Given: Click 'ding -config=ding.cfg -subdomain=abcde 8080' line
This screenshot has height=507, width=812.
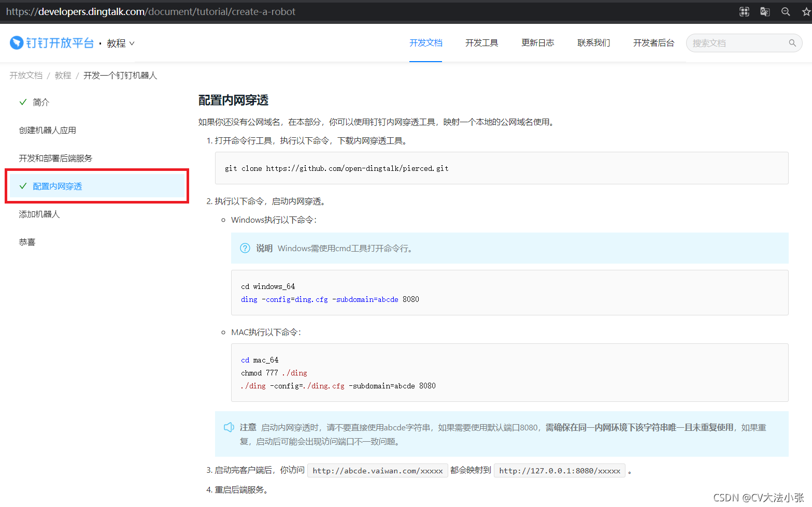Looking at the screenshot, I should click(x=330, y=299).
